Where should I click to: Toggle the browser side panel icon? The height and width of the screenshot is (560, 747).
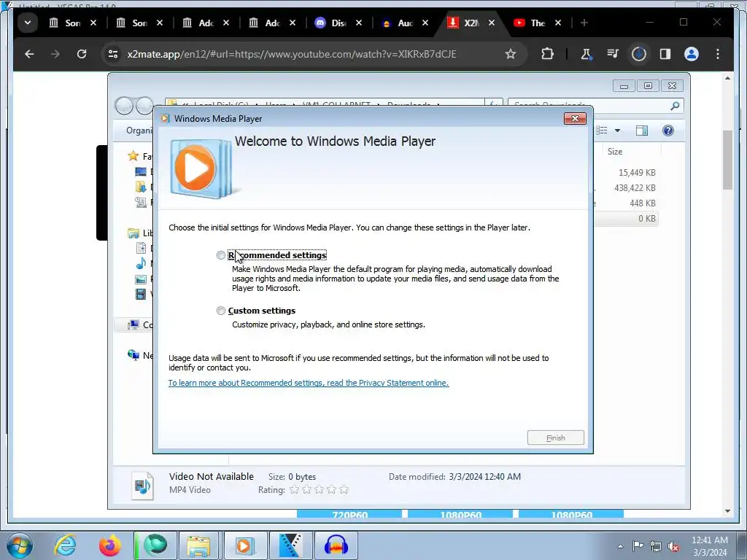click(x=665, y=54)
